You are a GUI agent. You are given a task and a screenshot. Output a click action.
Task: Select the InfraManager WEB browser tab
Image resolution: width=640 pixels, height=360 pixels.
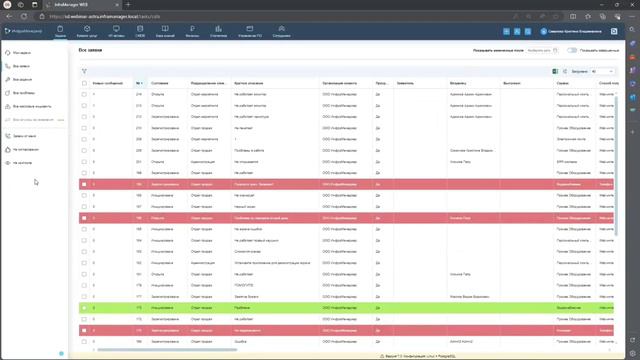(x=82, y=4)
